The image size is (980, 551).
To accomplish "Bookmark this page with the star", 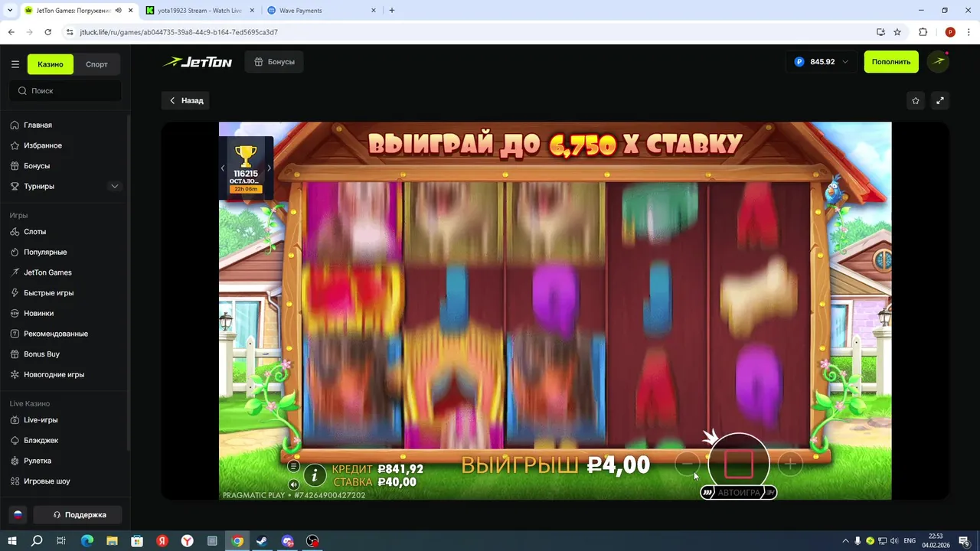I will tap(897, 32).
